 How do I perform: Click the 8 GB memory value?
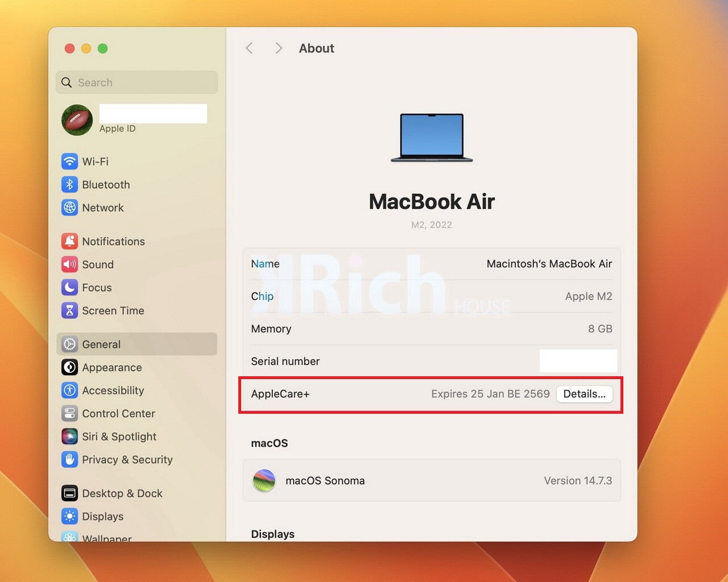pyautogui.click(x=600, y=329)
